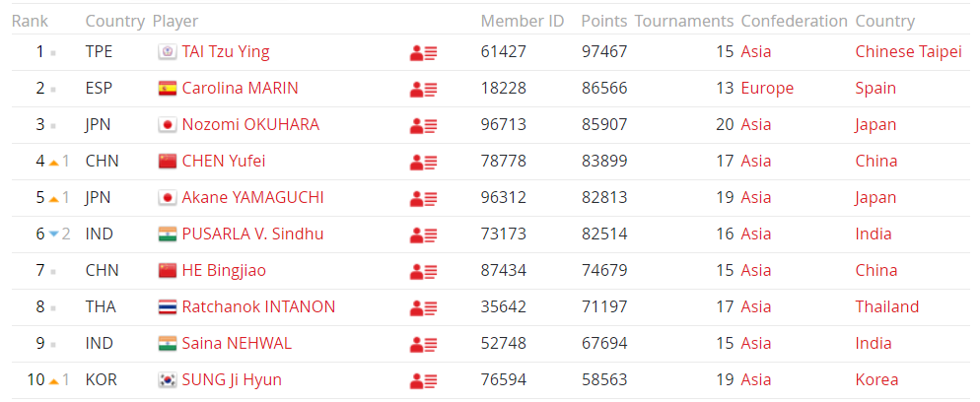Open the Chinese Taipei country link
Screen dimensions: 980x402
[908, 52]
